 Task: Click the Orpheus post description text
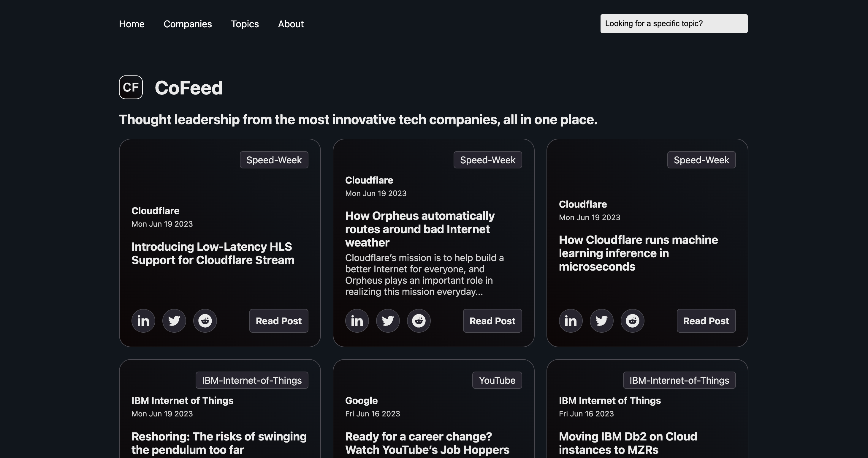pos(424,274)
